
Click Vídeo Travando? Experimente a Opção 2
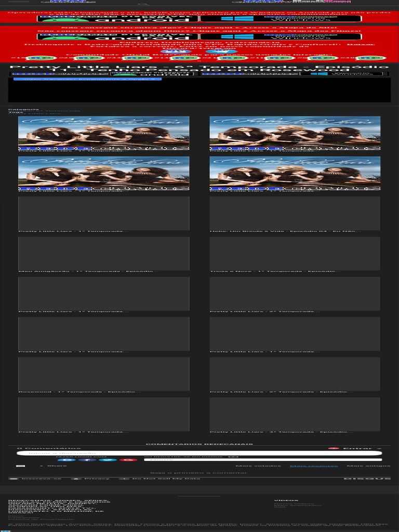(x=87, y=79)
